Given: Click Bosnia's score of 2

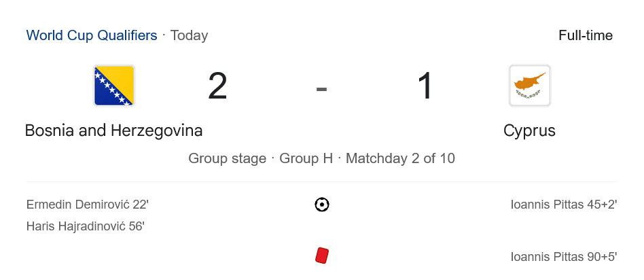Looking at the screenshot, I should pos(217,86).
